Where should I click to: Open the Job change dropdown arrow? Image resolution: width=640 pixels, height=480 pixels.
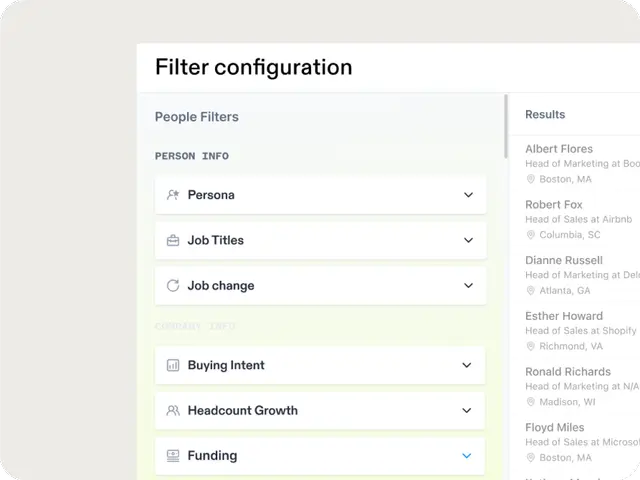(x=468, y=285)
